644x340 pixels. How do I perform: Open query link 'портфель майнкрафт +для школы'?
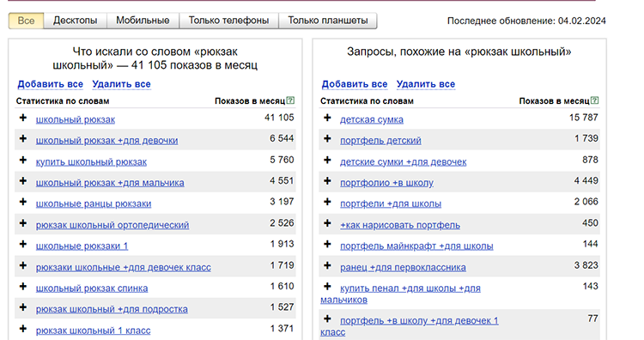pos(416,246)
